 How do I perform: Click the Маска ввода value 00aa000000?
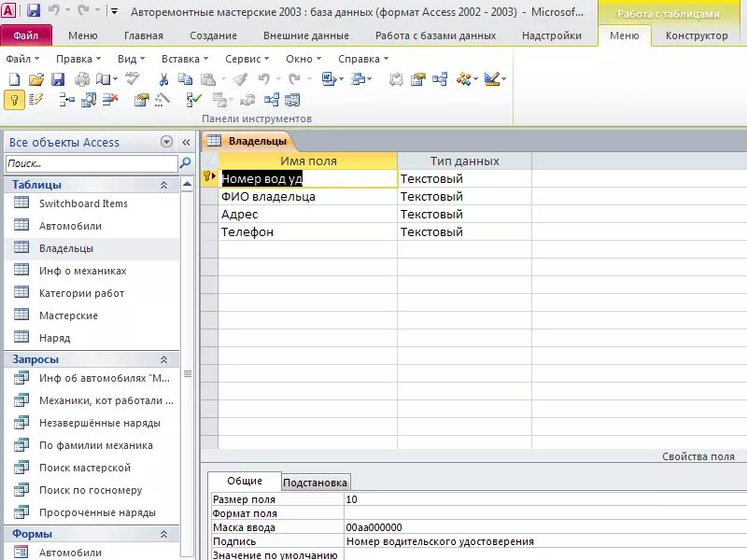(374, 527)
